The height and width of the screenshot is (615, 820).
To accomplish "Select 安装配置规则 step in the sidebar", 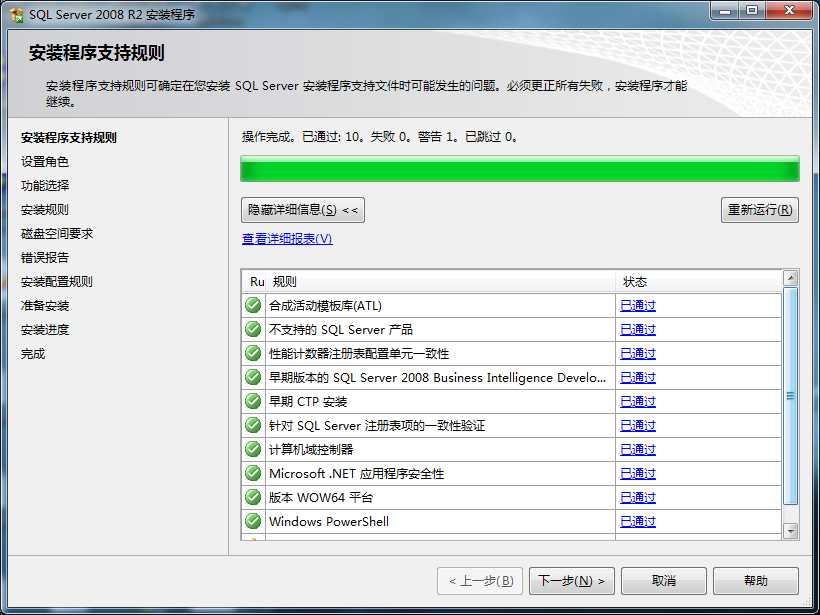I will pyautogui.click(x=57, y=282).
